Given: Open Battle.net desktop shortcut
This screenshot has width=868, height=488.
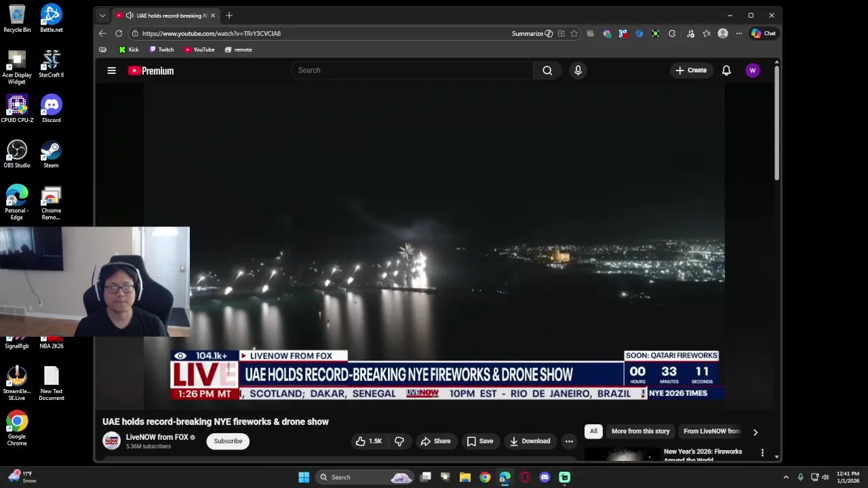Looking at the screenshot, I should tap(52, 18).
